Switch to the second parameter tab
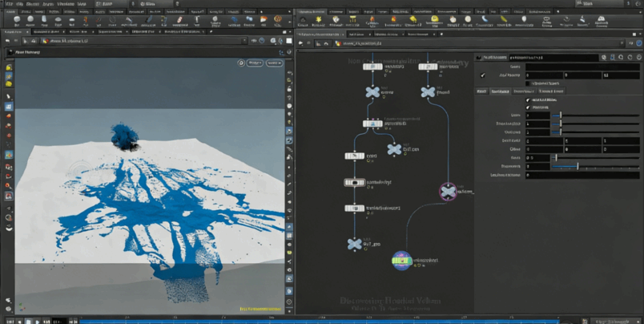This screenshot has width=644, height=324. click(500, 91)
